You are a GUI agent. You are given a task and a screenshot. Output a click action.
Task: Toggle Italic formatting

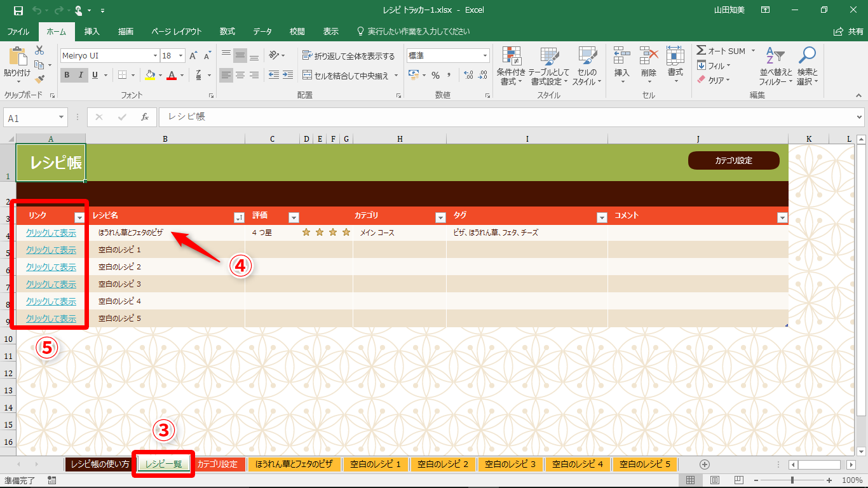point(81,75)
